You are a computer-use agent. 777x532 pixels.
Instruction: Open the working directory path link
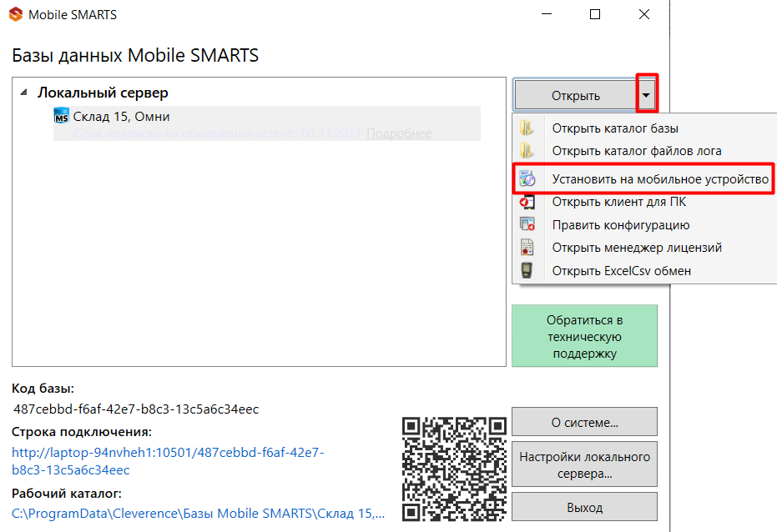click(x=199, y=513)
